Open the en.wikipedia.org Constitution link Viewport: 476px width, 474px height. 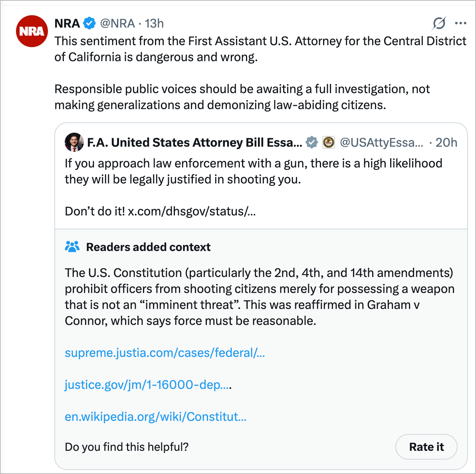coord(155,417)
